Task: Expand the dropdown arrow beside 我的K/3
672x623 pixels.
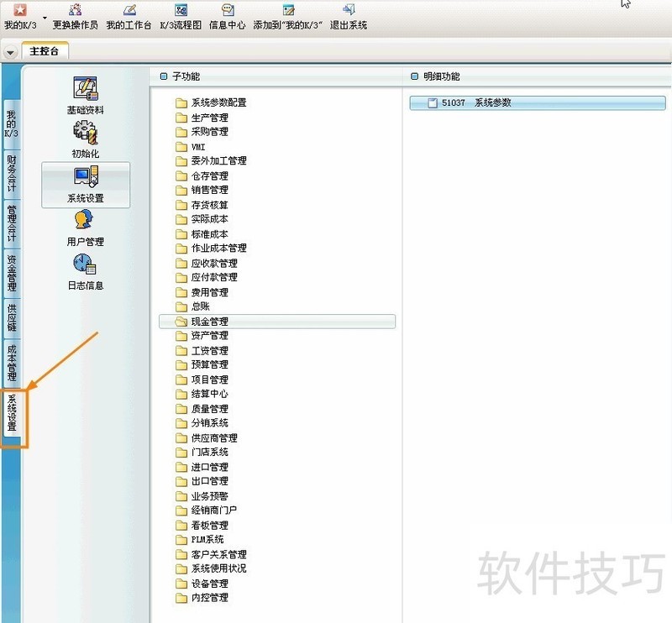Action: [x=44, y=17]
